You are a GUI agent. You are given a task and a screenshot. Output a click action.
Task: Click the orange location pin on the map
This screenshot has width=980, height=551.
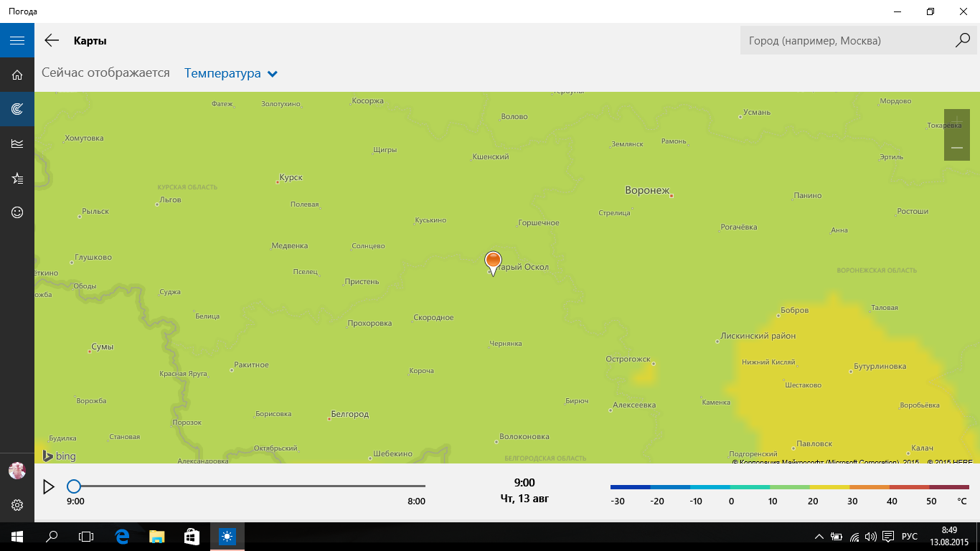[493, 262]
